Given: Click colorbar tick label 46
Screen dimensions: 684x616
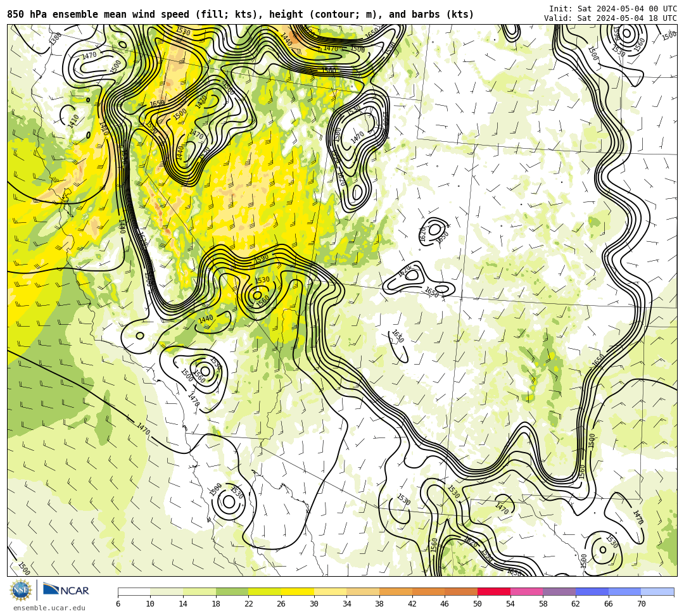Looking at the screenshot, I should coord(445,604).
